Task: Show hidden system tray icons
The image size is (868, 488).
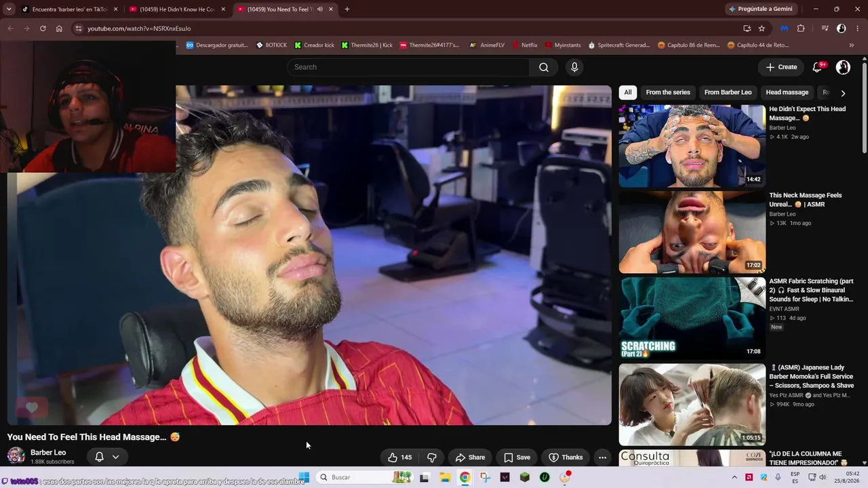Action: coord(734,477)
